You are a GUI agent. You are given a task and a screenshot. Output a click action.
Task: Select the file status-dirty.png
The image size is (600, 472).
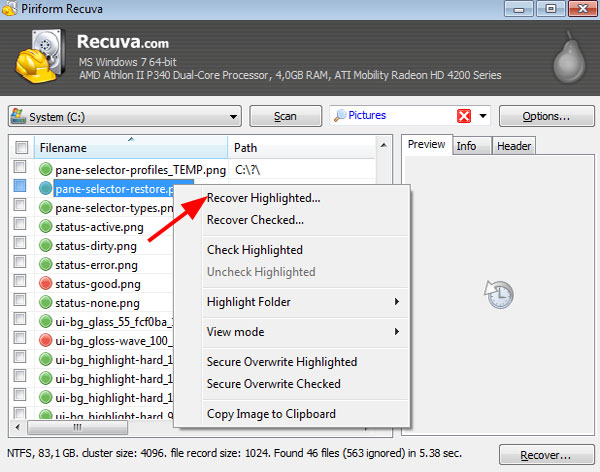[96, 246]
